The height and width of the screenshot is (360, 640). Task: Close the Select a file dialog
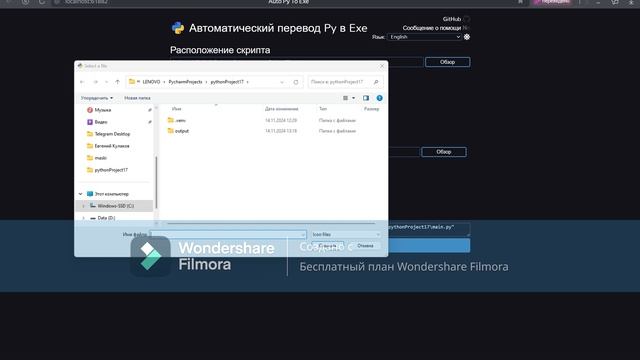point(382,66)
